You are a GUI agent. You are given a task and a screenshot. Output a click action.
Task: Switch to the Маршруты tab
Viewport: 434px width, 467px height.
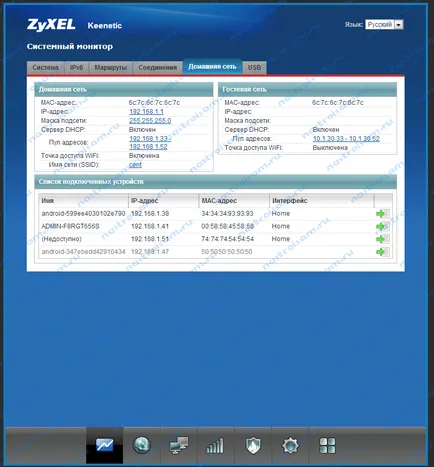[x=111, y=67]
